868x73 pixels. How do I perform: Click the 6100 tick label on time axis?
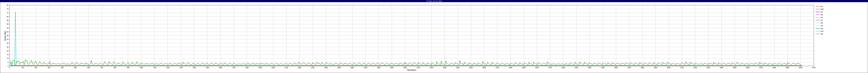coord(814,68)
